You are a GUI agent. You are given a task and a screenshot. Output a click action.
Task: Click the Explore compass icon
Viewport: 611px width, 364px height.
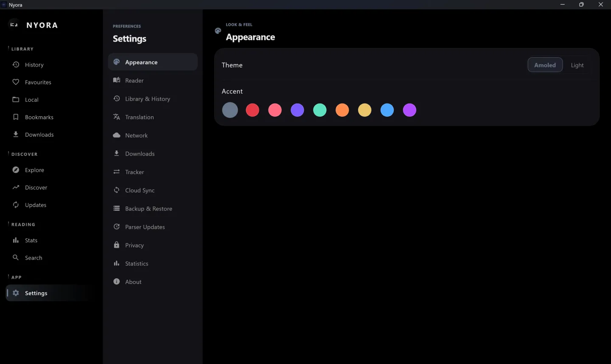pyautogui.click(x=16, y=170)
